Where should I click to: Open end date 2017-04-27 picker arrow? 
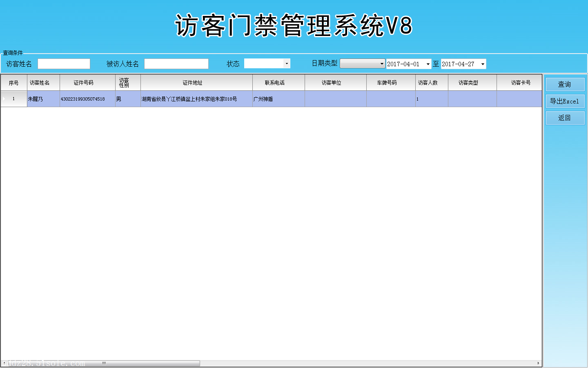coord(483,64)
